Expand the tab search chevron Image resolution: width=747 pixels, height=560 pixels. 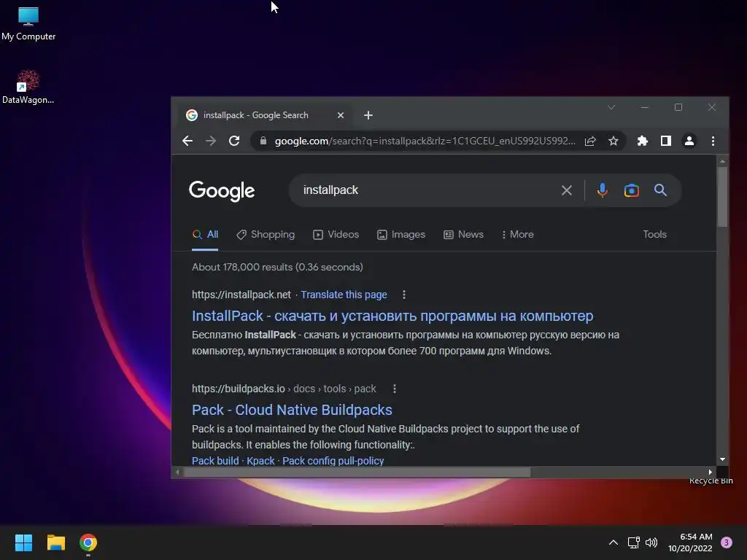click(611, 107)
